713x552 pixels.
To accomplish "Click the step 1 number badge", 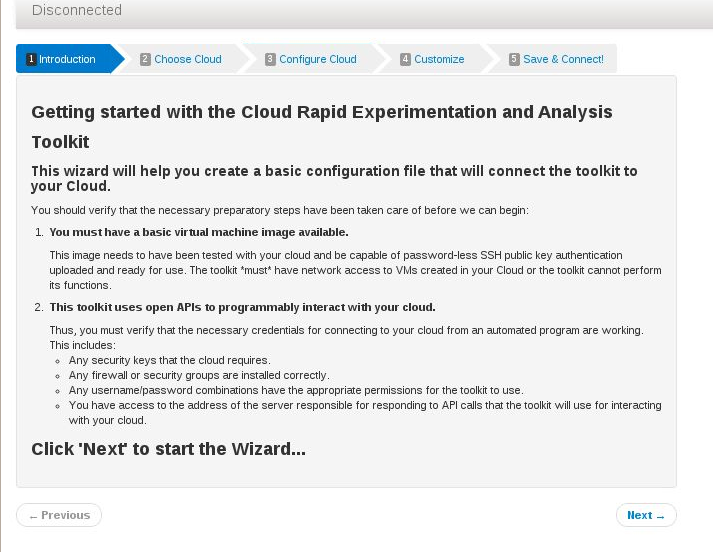I will point(31,59).
